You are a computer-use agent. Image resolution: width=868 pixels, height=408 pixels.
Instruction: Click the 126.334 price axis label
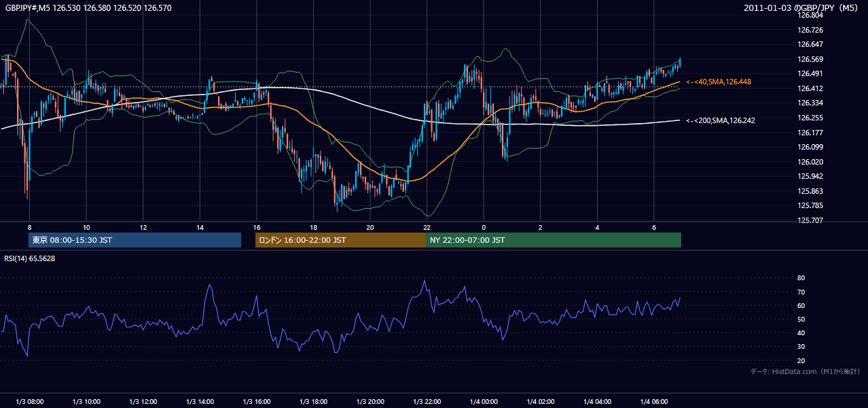coord(810,103)
